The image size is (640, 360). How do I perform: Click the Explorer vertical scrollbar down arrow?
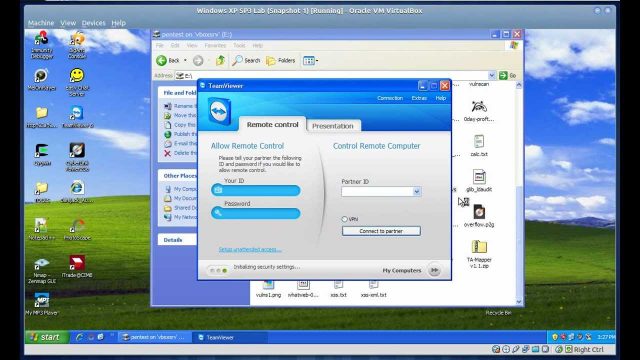tap(519, 302)
